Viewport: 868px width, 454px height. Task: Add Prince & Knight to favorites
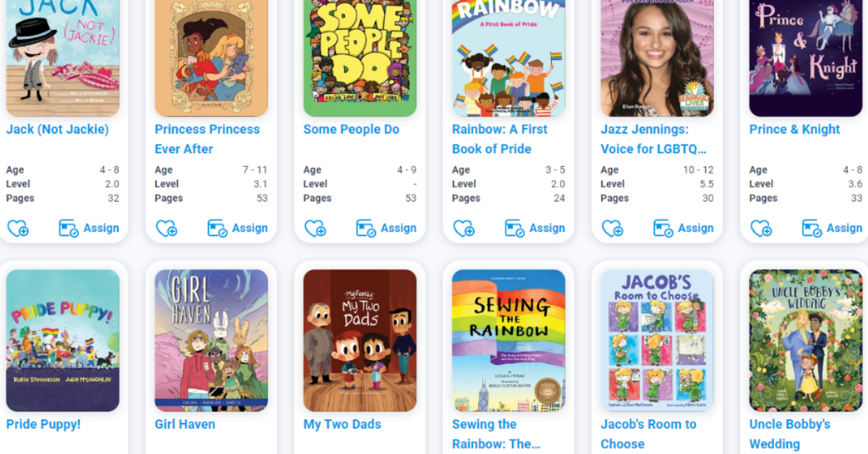click(x=762, y=228)
